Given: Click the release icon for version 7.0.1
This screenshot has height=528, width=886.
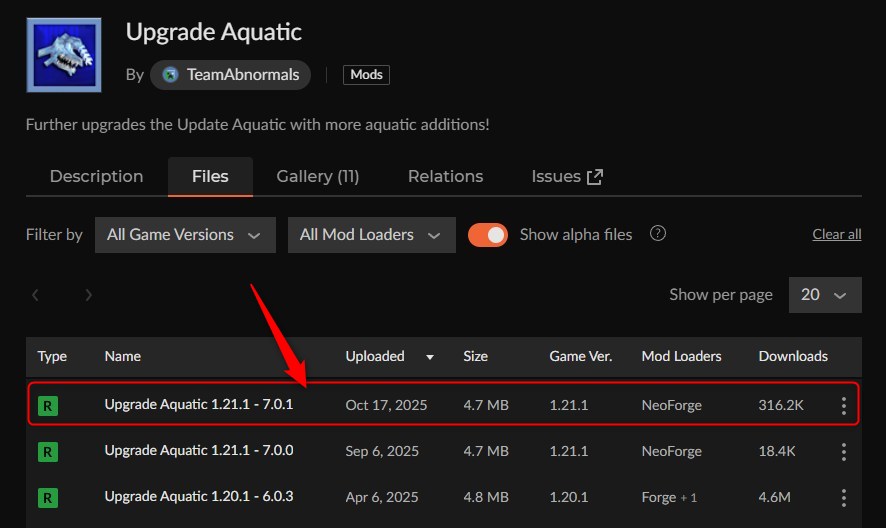Looking at the screenshot, I should pos(48,405).
